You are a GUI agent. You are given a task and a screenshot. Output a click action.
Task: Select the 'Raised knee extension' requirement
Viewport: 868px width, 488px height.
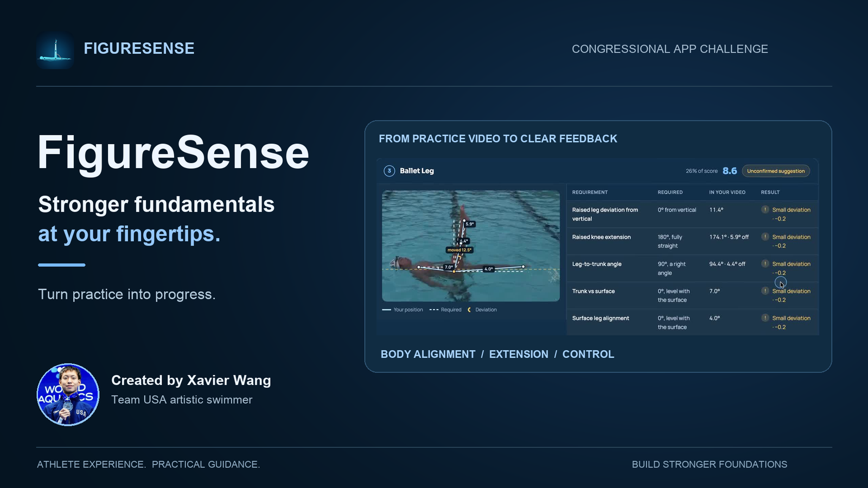pyautogui.click(x=602, y=237)
